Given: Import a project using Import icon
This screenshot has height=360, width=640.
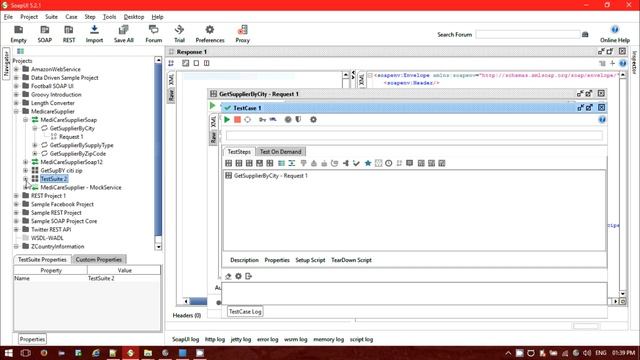Looking at the screenshot, I should [94, 34].
